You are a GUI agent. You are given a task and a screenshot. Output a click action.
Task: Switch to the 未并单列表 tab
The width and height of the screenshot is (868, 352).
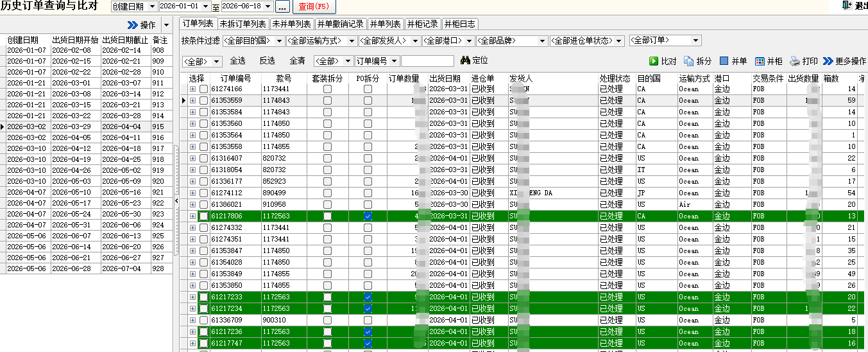click(x=291, y=24)
